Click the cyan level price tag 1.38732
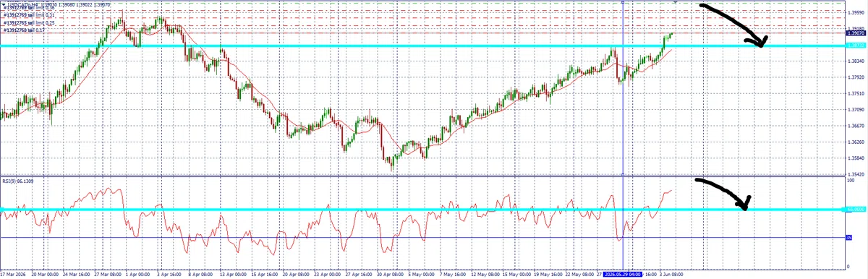This screenshot has width=868, height=279. (856, 46)
